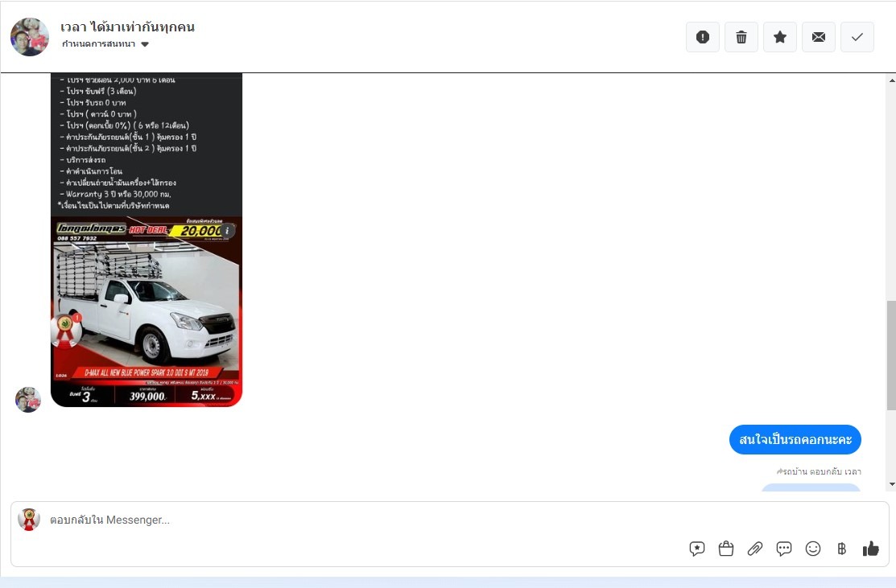Open the white D-Max pickup image
The width and height of the screenshot is (896, 588).
[x=147, y=312]
